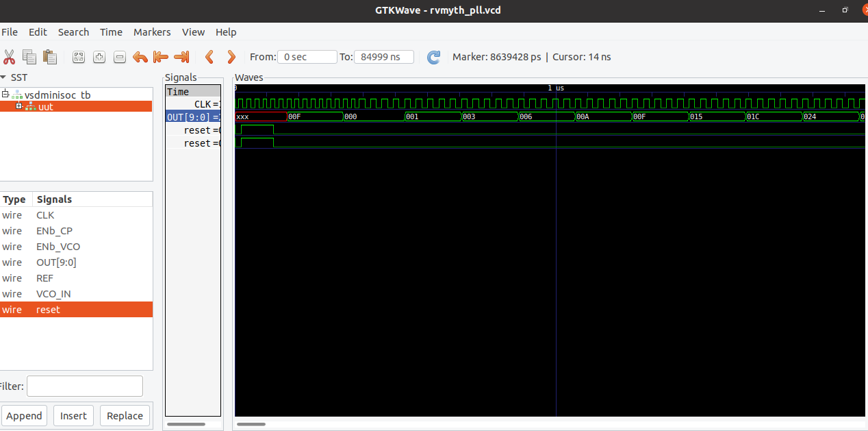Zoom out of the waveform

pyautogui.click(x=120, y=57)
